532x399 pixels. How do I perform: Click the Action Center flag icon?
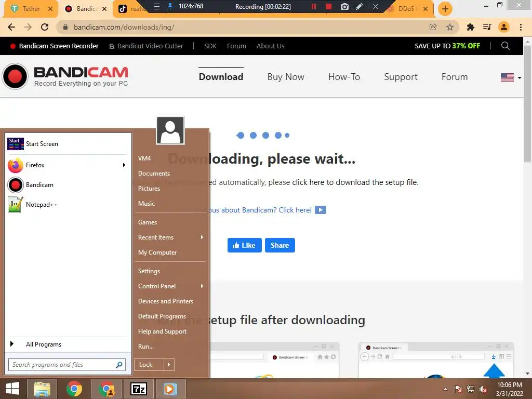tap(458, 389)
